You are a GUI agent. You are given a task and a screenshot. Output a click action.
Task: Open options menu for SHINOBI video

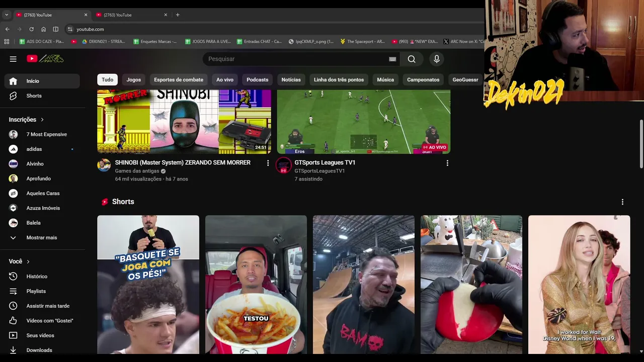click(x=268, y=163)
